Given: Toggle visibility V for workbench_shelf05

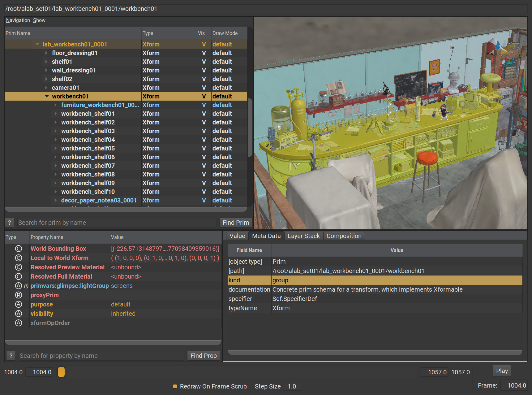Looking at the screenshot, I should pyautogui.click(x=204, y=148).
